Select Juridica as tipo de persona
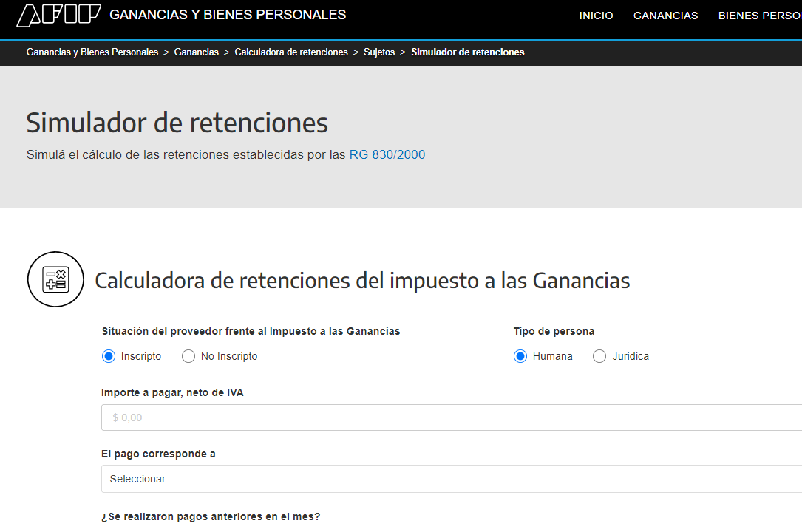This screenshot has width=802, height=532. pyautogui.click(x=599, y=356)
